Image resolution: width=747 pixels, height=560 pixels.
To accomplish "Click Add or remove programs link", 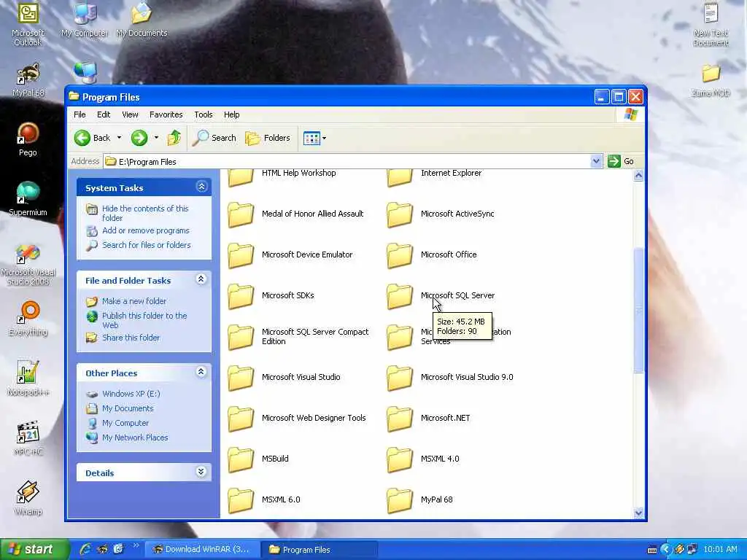I will (x=146, y=230).
